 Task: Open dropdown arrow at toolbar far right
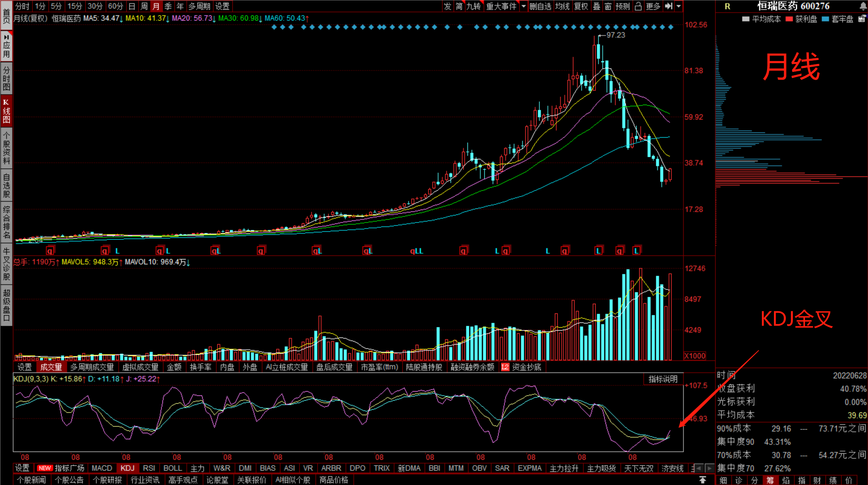[679, 6]
